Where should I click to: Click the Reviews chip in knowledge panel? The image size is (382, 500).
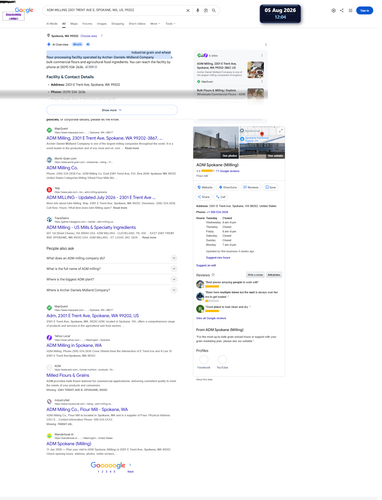(251, 187)
